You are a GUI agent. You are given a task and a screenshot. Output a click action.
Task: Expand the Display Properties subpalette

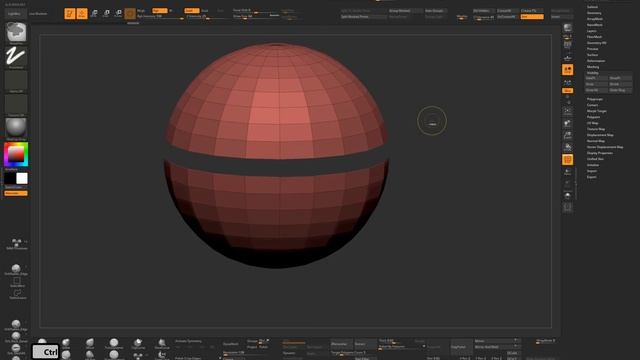(x=600, y=153)
